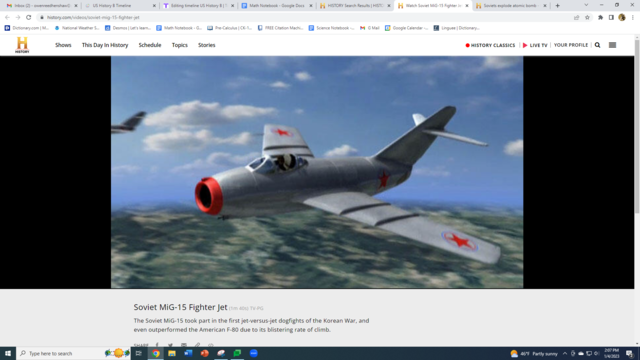Open the weather widget showing 46°F
The height and width of the screenshot is (360, 640).
[x=534, y=353]
